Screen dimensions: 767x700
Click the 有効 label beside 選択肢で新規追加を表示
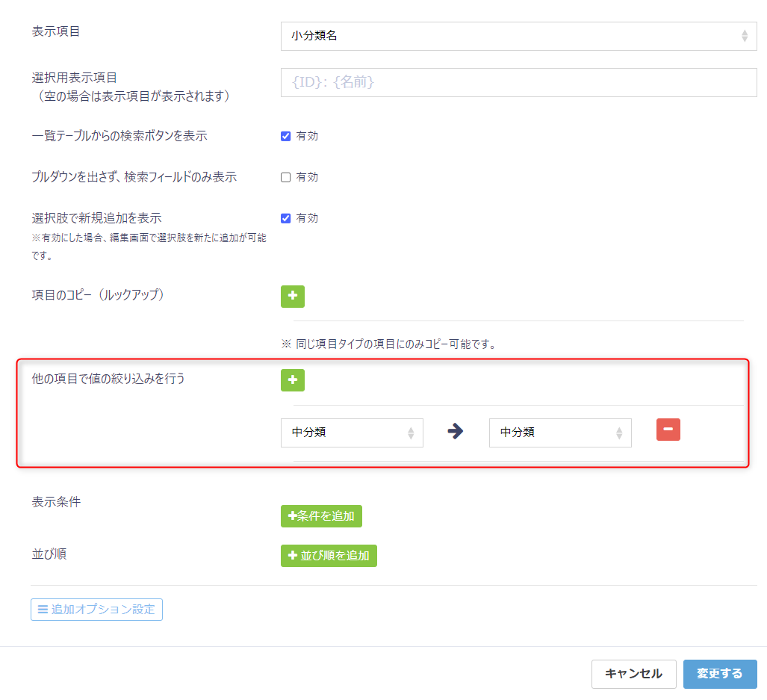[307, 218]
